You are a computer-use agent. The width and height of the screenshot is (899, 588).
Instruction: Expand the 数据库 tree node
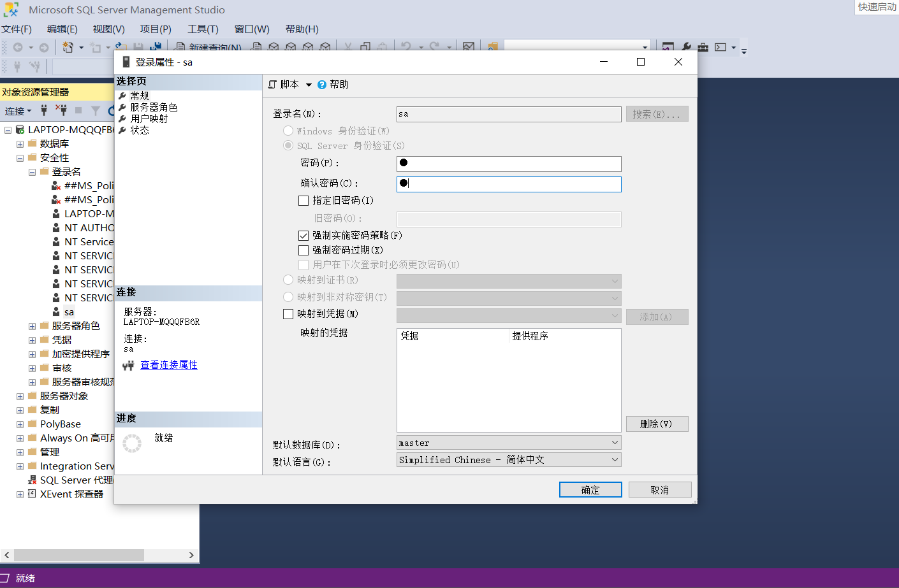point(20,144)
